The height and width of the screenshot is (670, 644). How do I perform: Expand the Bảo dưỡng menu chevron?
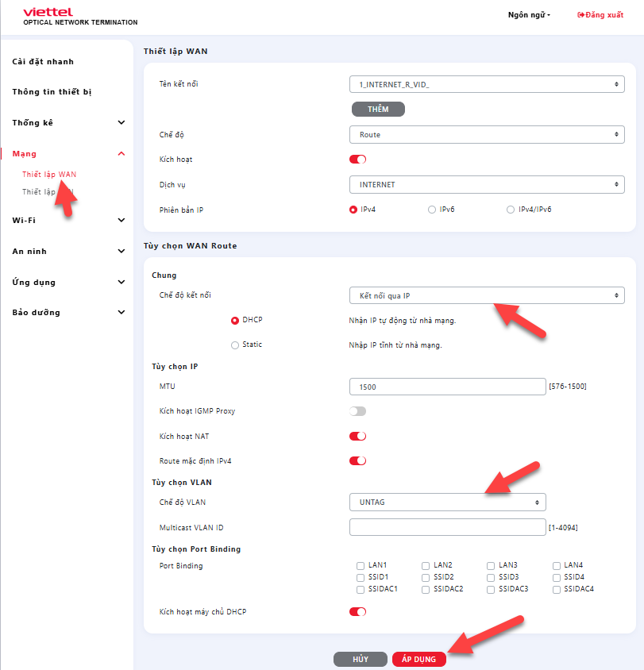click(x=121, y=313)
